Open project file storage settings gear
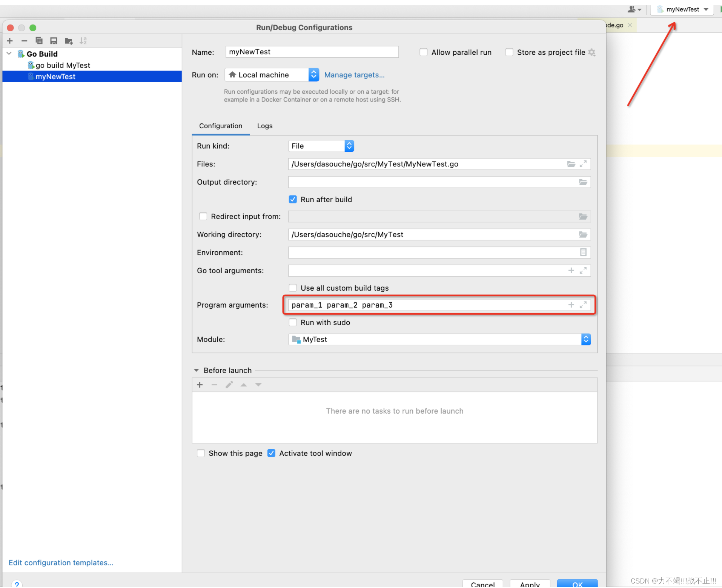Viewport: 722px width, 588px height. (592, 52)
